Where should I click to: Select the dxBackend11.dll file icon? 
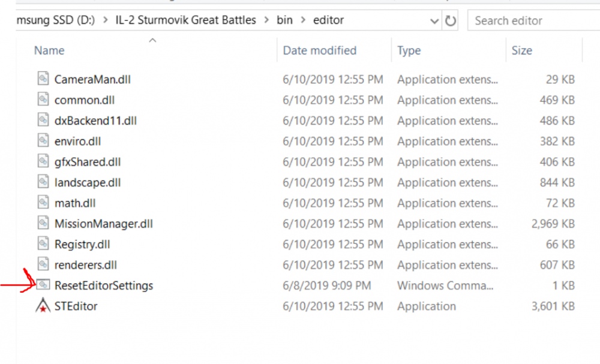[43, 121]
